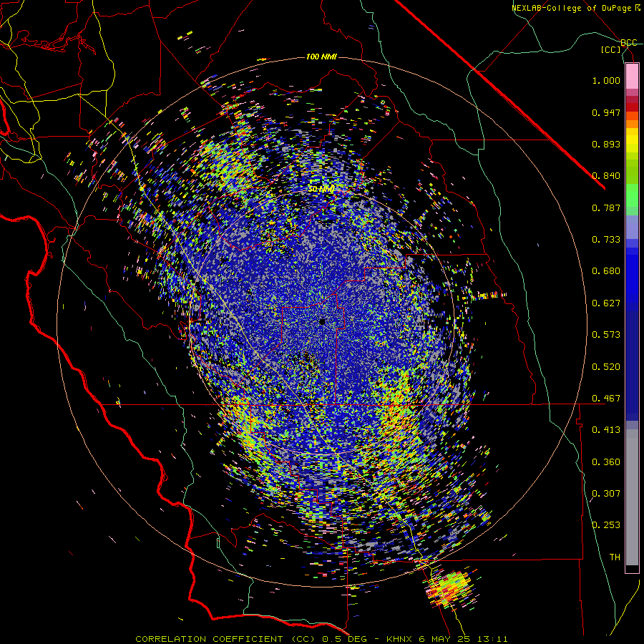Pick the bright green color bar segment
Image resolution: width=644 pixels, height=644 pixels.
click(x=632, y=195)
